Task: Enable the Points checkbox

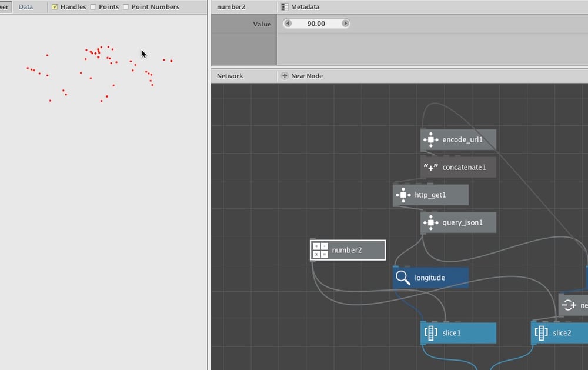Action: click(x=93, y=6)
